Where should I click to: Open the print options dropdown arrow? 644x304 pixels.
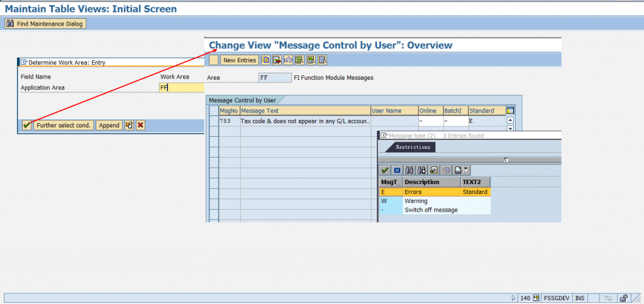(467, 170)
